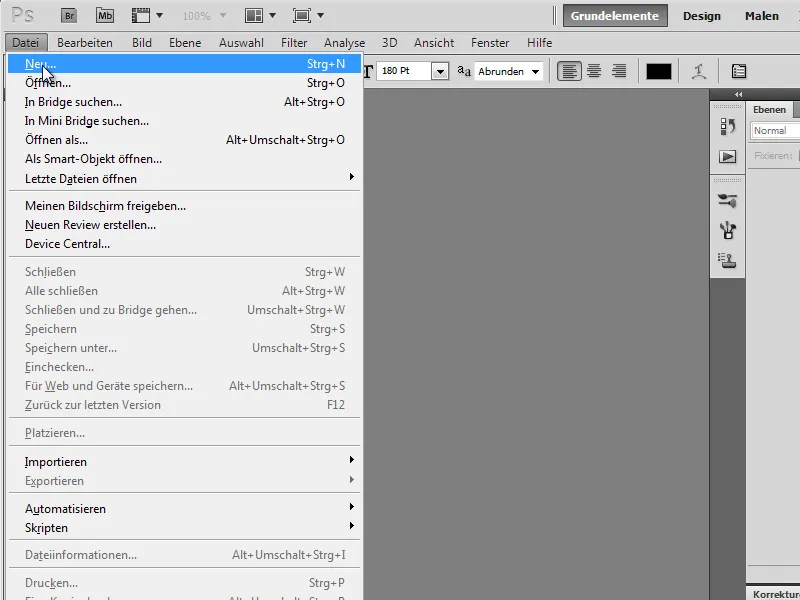This screenshot has height=600, width=800.
Task: Open the Actions panel play icon
Action: (x=728, y=156)
